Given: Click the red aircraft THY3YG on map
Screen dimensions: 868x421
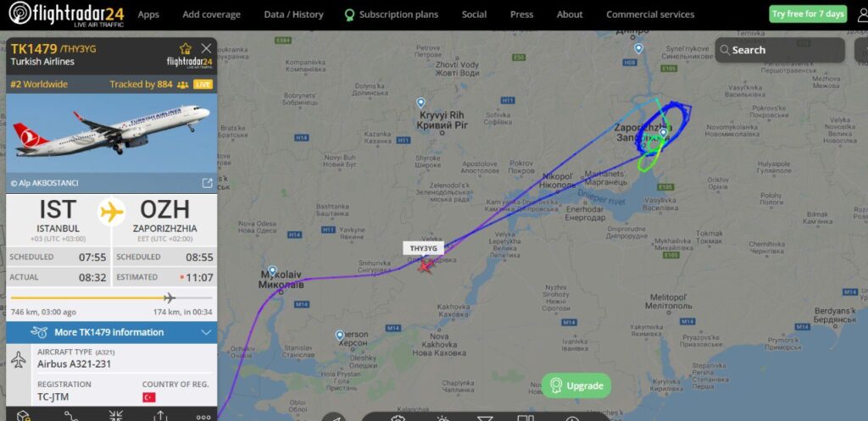Looking at the screenshot, I should [x=425, y=266].
